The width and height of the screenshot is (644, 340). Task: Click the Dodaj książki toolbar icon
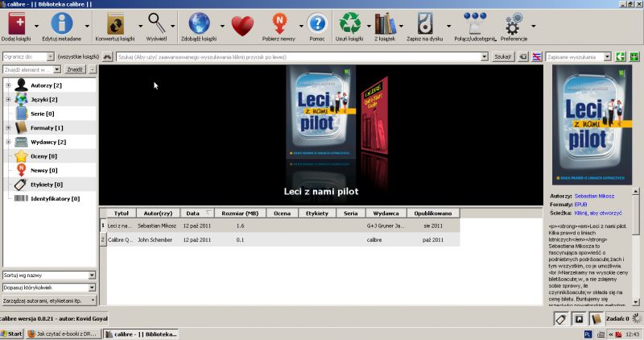(x=16, y=23)
